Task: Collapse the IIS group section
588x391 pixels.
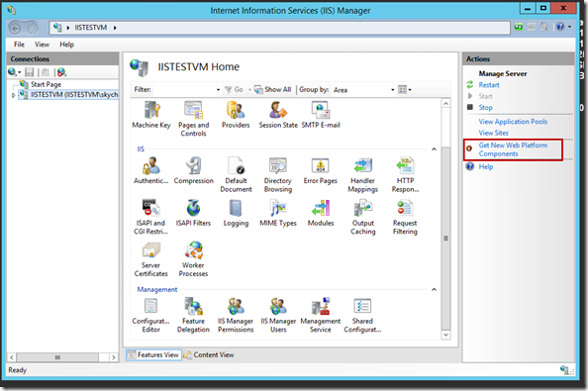Action: [434, 149]
